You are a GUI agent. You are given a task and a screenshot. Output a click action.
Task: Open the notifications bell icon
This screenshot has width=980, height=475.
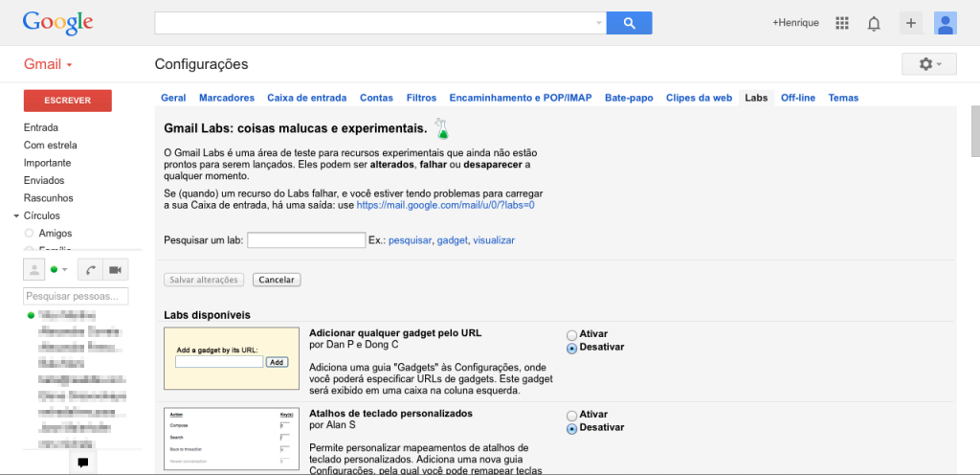[874, 24]
